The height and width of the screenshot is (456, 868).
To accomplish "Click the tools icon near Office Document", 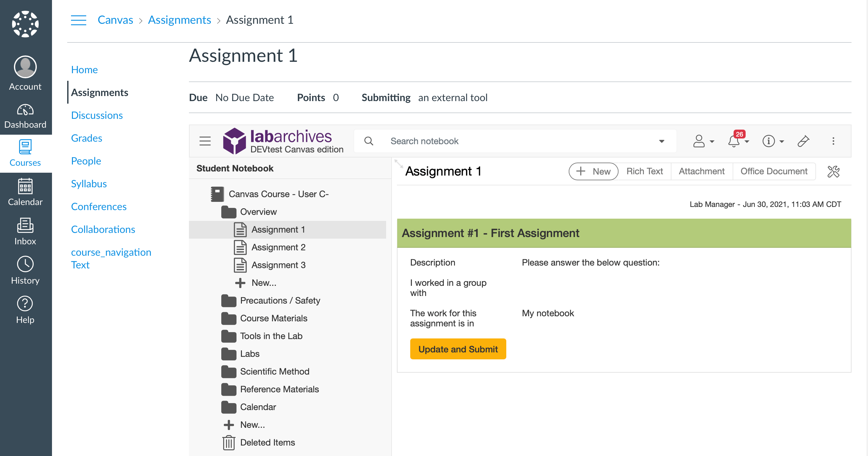I will click(x=833, y=171).
